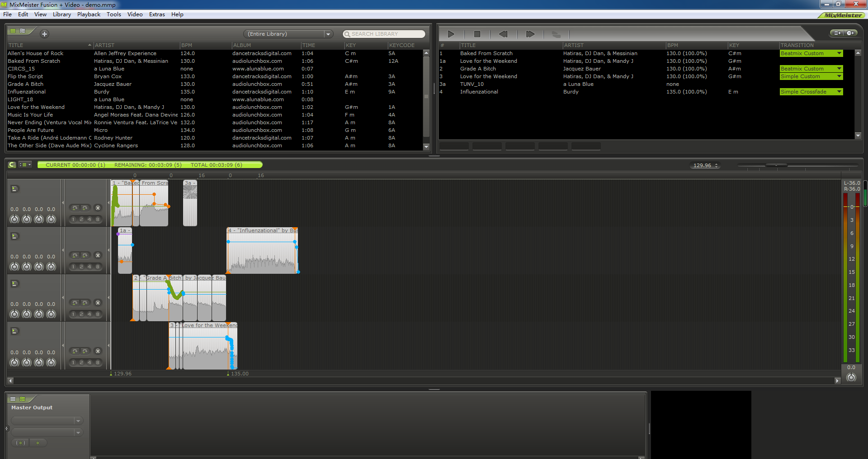Toggle loop length 4 on the first track

[90, 220]
